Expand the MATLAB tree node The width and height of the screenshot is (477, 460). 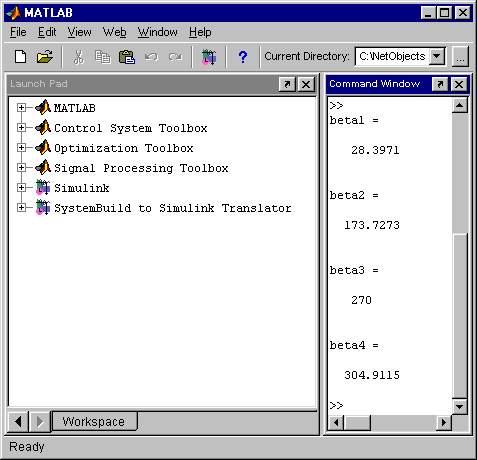(21, 107)
